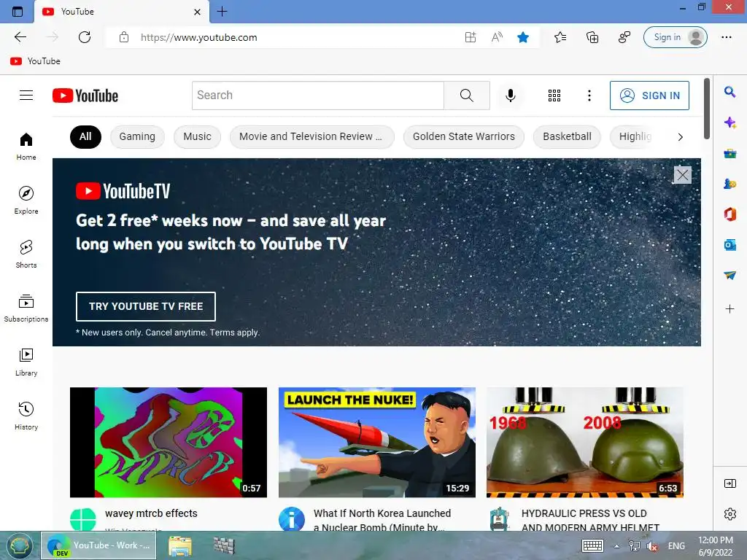The height and width of the screenshot is (560, 747).
Task: Toggle the Edge sidebar visibility
Action: tap(729, 484)
